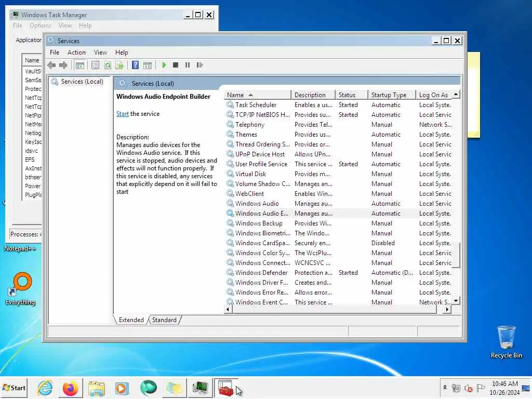Screen dimensions: 532x399
Task: Click the Back arrow in Services toolbar
Action: 51,65
